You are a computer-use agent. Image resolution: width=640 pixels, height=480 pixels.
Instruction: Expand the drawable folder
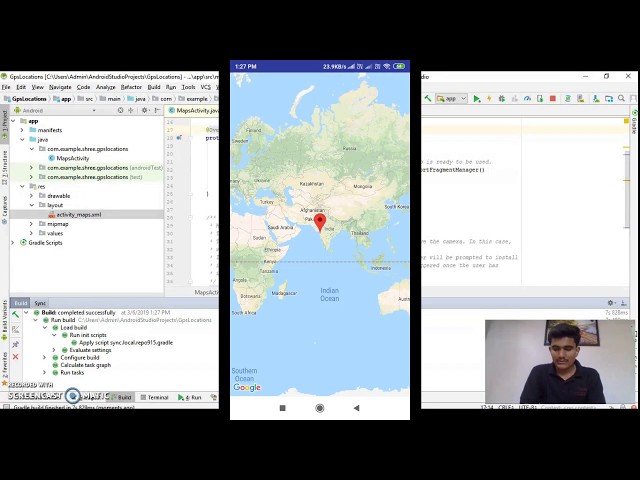pos(31,196)
